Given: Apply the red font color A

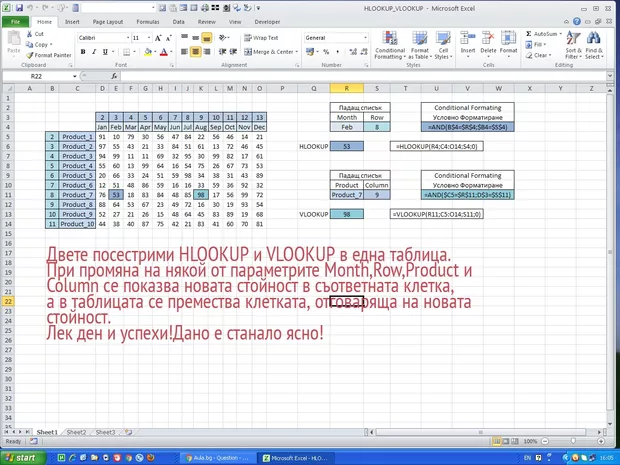Looking at the screenshot, I should click(164, 52).
